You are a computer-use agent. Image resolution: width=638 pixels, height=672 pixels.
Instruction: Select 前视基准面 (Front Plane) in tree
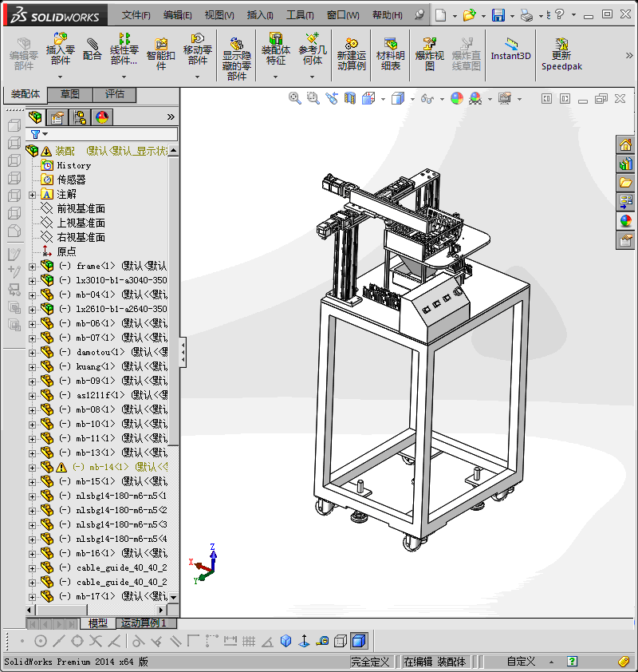[x=81, y=209]
